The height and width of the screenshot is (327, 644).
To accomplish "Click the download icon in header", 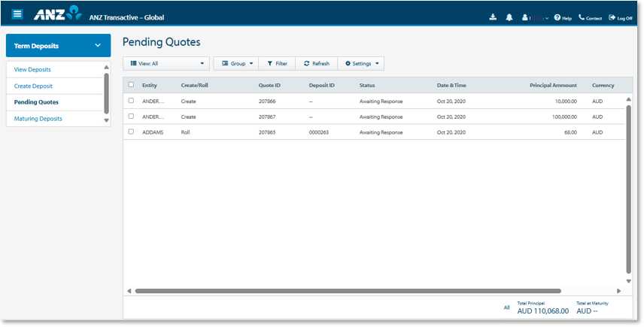I will point(493,17).
